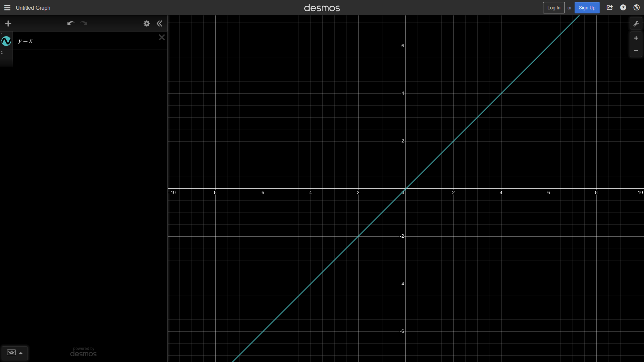Click the Untitled Graph title
Viewport: 644px width, 362px height.
point(33,8)
